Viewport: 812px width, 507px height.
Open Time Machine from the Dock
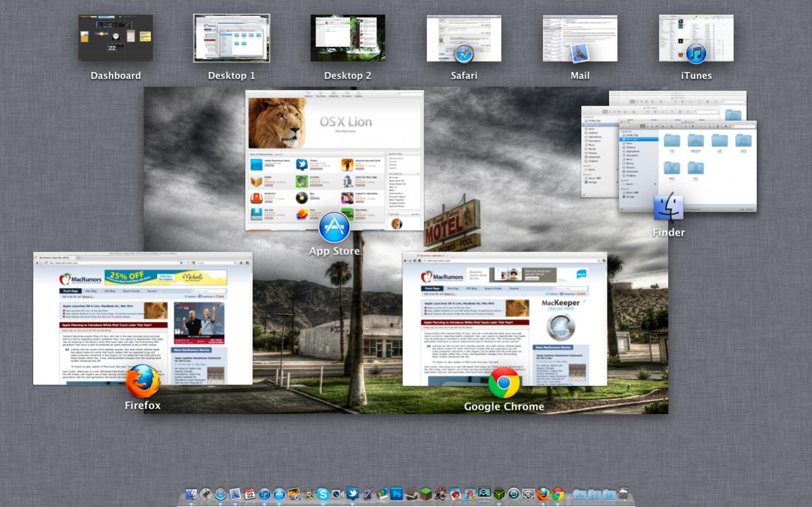[x=513, y=494]
